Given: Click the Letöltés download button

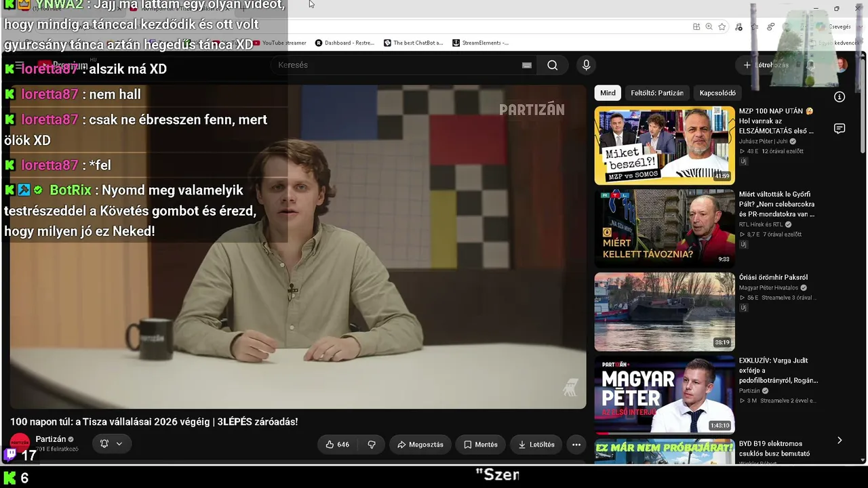Looking at the screenshot, I should coord(536,445).
